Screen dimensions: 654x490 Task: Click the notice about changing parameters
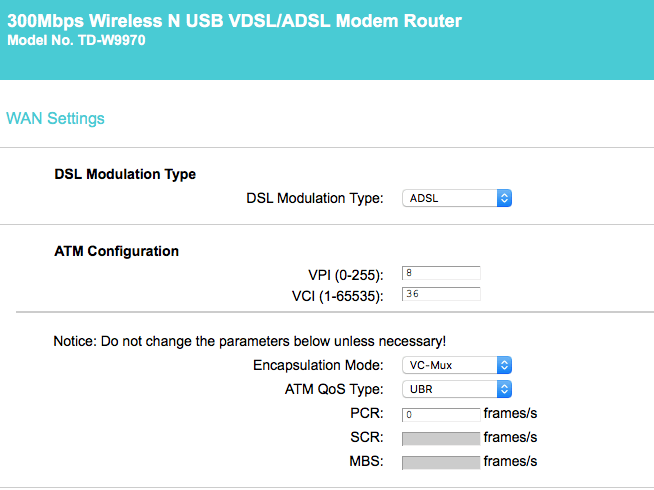249,341
